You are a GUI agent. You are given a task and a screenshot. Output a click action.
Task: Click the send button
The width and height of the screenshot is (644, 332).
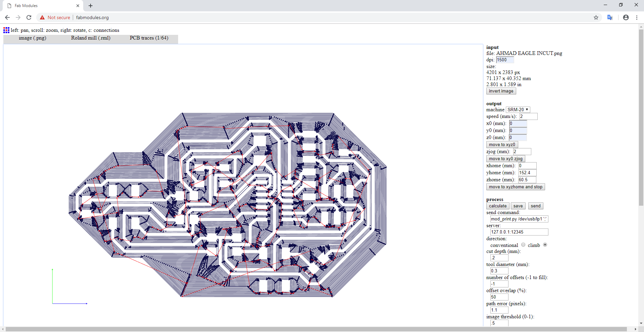pos(536,206)
